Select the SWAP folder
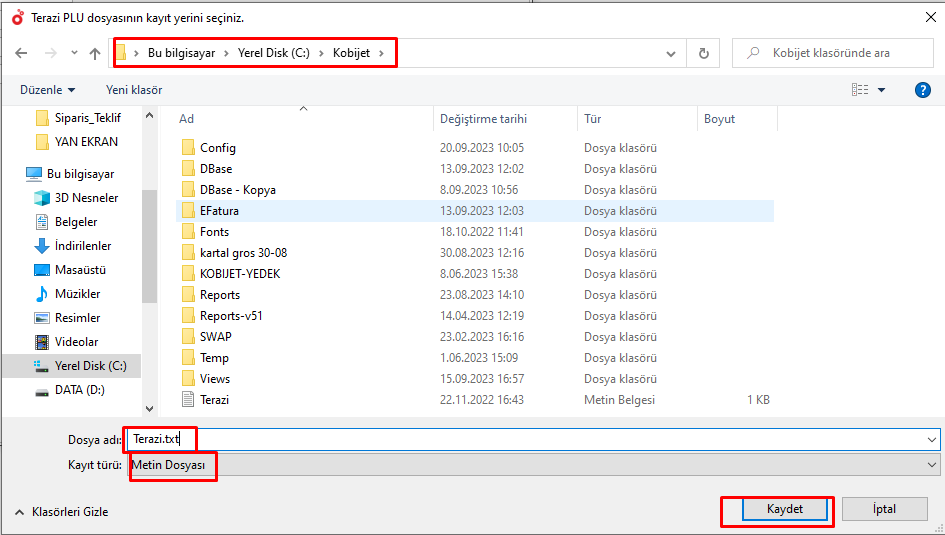The image size is (945, 535). click(207, 337)
